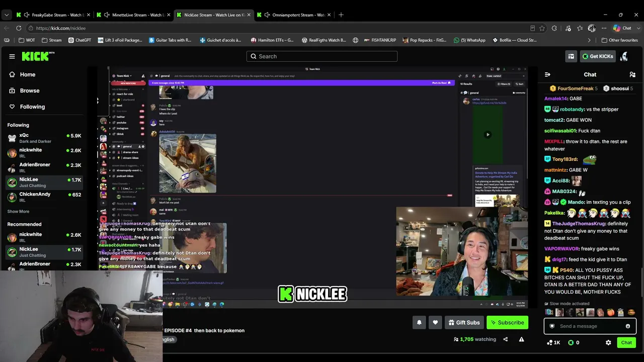Switch to Omniamopotent Stream tab

[x=294, y=15]
